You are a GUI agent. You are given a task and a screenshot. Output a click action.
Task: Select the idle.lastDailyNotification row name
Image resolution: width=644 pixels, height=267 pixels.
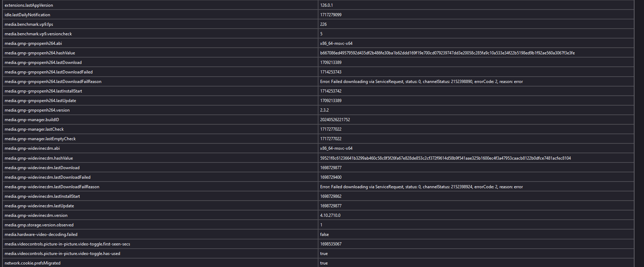(x=27, y=15)
